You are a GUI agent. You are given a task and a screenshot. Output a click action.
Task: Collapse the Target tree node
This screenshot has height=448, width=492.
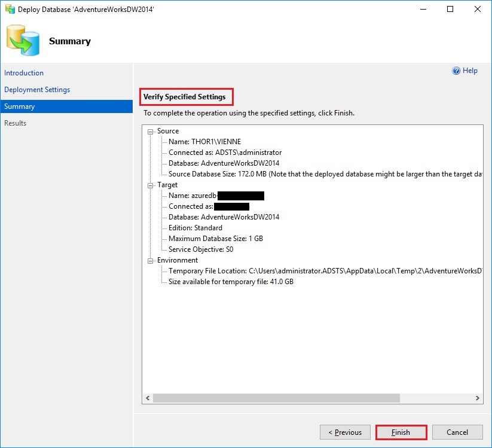pyautogui.click(x=150, y=185)
